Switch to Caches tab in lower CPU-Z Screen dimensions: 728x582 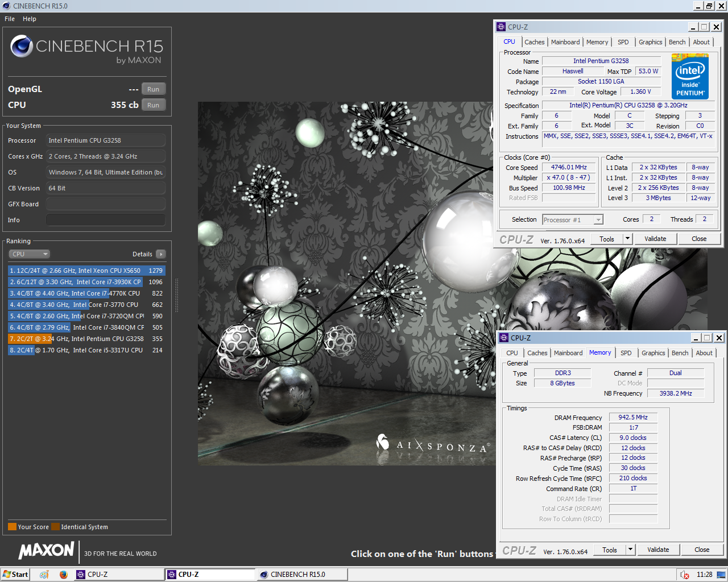coord(537,353)
